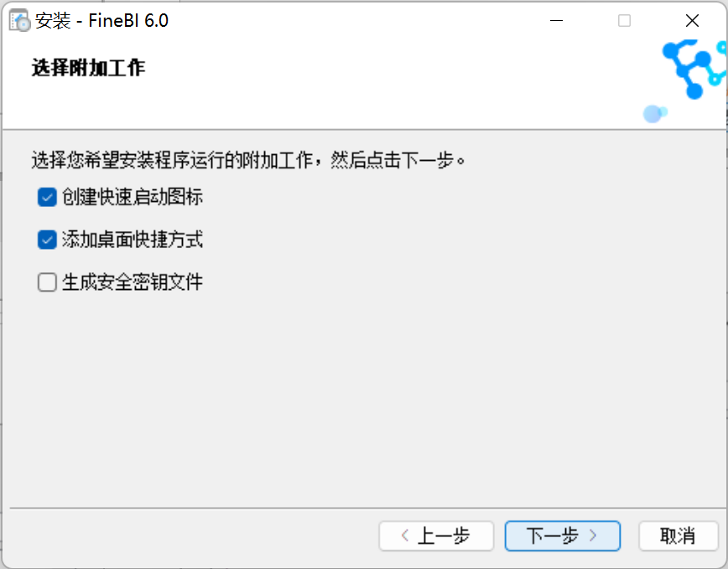Cancel installation with the 取消 button
Screen dimensions: 728x569
(x=679, y=536)
